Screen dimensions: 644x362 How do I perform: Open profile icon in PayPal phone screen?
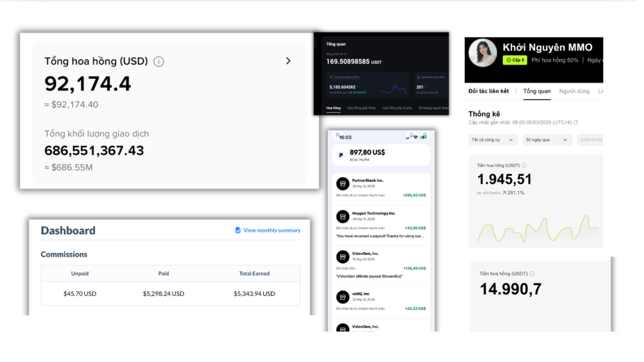coord(425,135)
